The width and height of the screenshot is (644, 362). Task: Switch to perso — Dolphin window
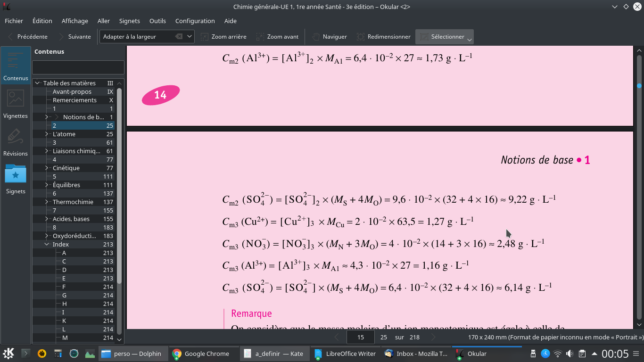pyautogui.click(x=133, y=354)
